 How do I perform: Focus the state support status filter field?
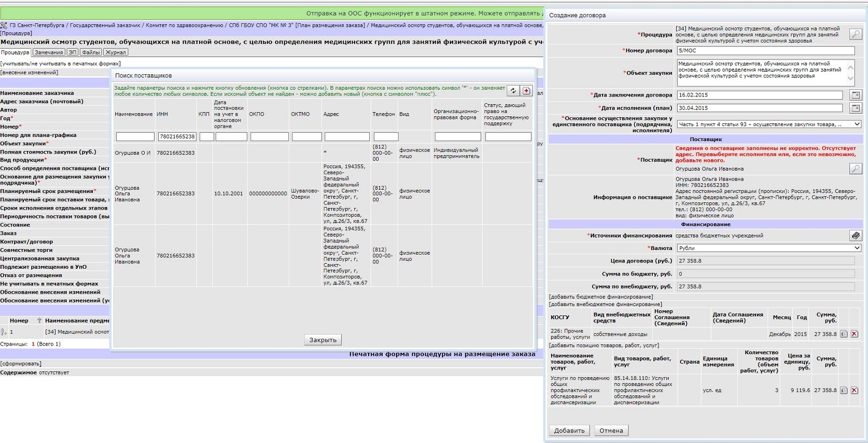coord(508,136)
